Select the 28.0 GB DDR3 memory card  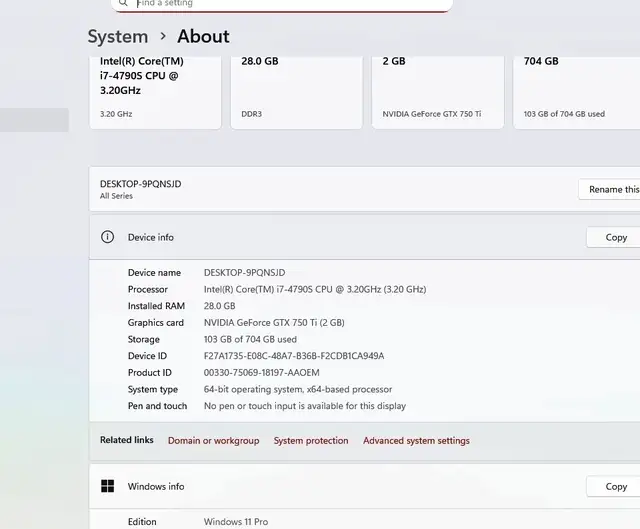click(x=296, y=92)
